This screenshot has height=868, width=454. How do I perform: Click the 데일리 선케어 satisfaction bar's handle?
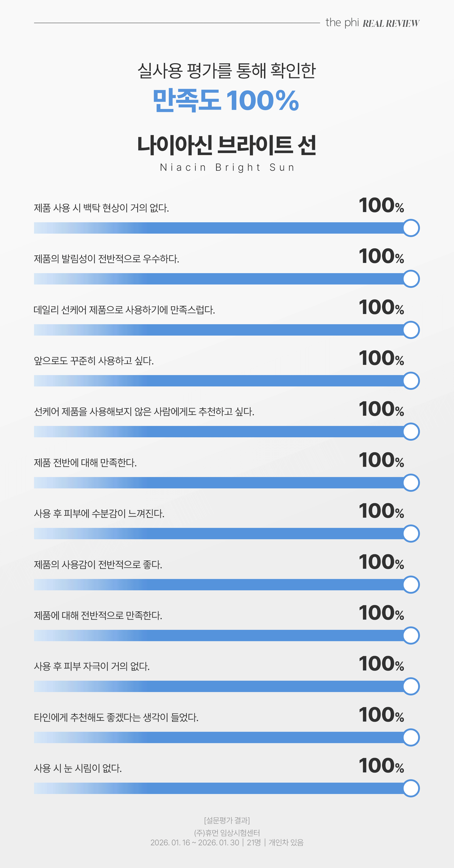point(411,330)
